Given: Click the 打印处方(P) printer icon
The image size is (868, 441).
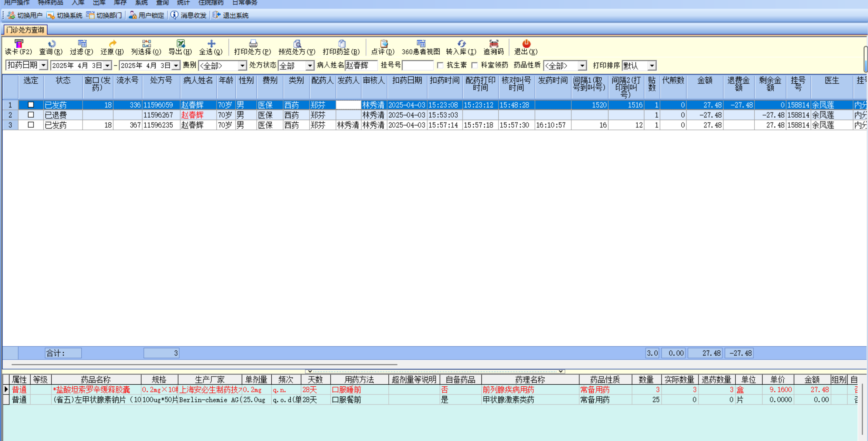Looking at the screenshot, I should 253,43.
